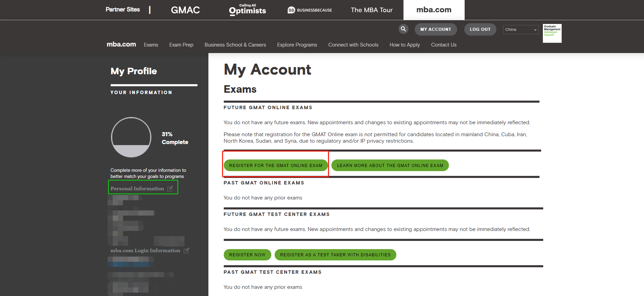Image resolution: width=644 pixels, height=296 pixels.
Task: Open the Exams menu
Action: pyautogui.click(x=151, y=45)
